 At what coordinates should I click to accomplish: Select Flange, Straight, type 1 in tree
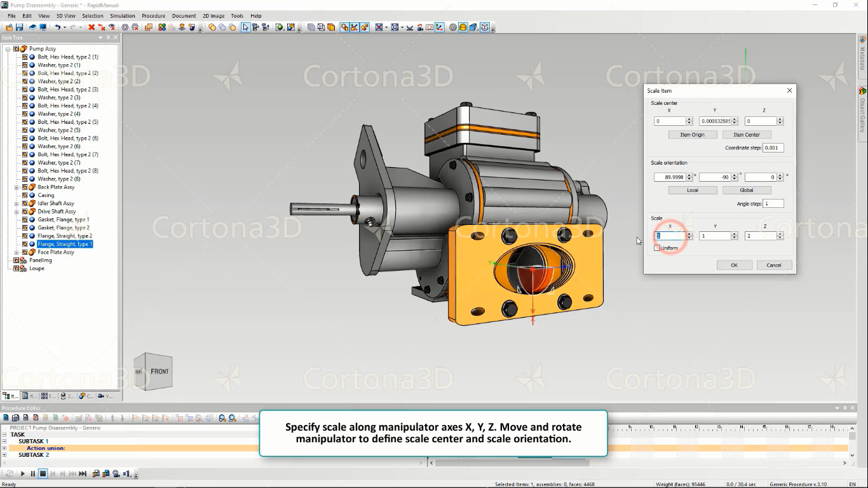coord(65,244)
